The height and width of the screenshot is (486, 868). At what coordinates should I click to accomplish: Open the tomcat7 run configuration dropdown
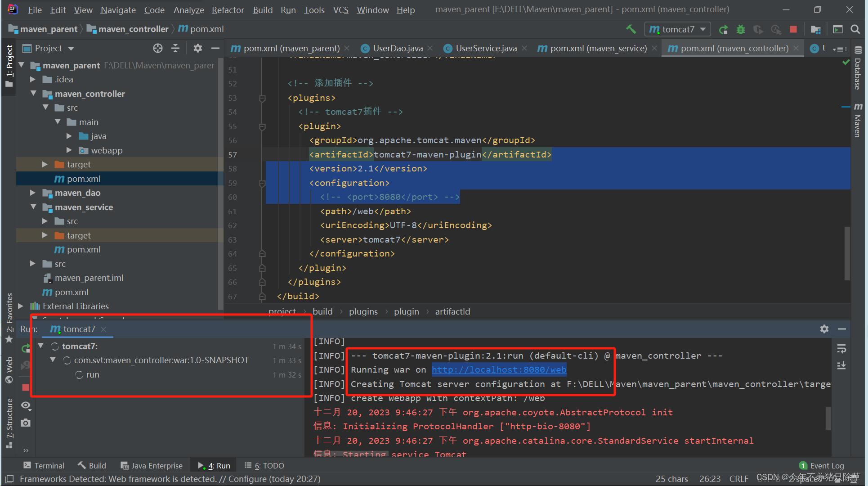click(x=678, y=30)
